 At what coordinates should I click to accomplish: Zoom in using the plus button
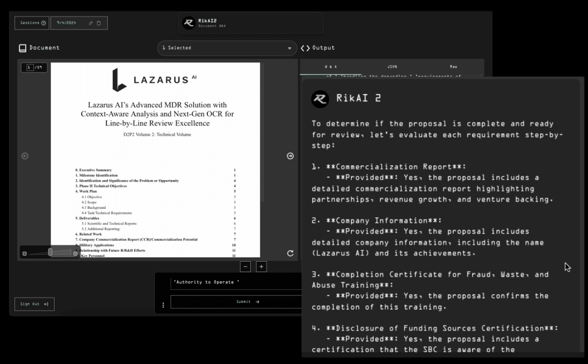click(261, 267)
